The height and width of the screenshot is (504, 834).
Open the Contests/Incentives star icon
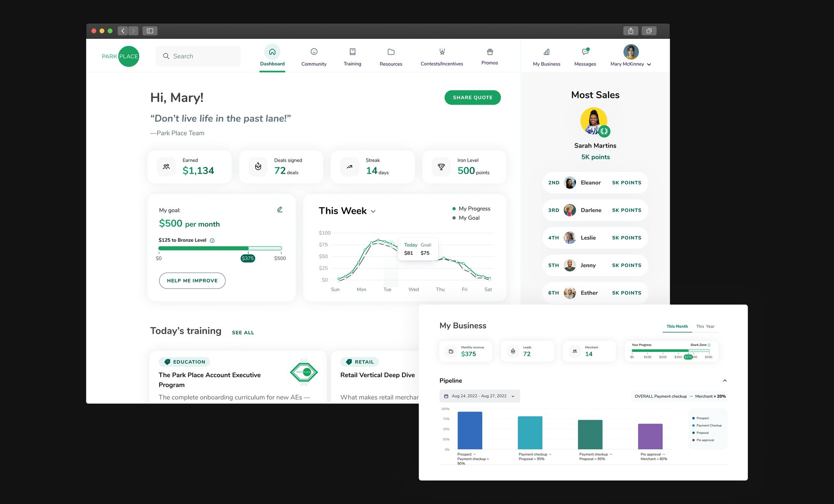(x=442, y=52)
